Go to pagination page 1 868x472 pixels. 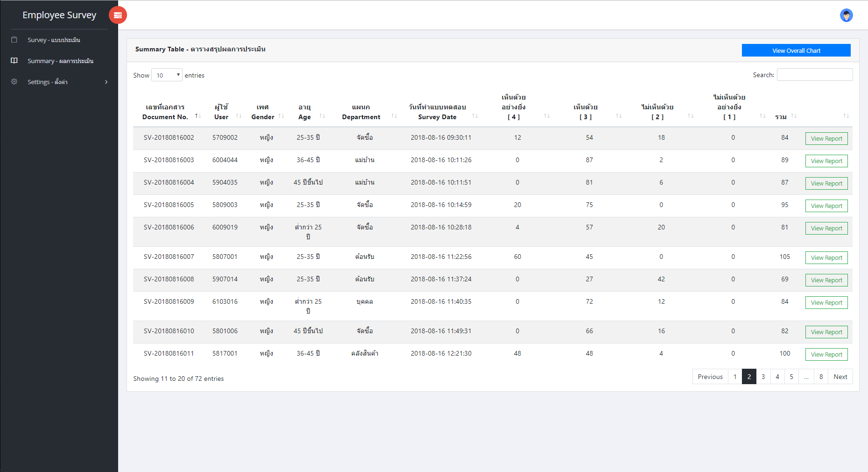[735, 377]
